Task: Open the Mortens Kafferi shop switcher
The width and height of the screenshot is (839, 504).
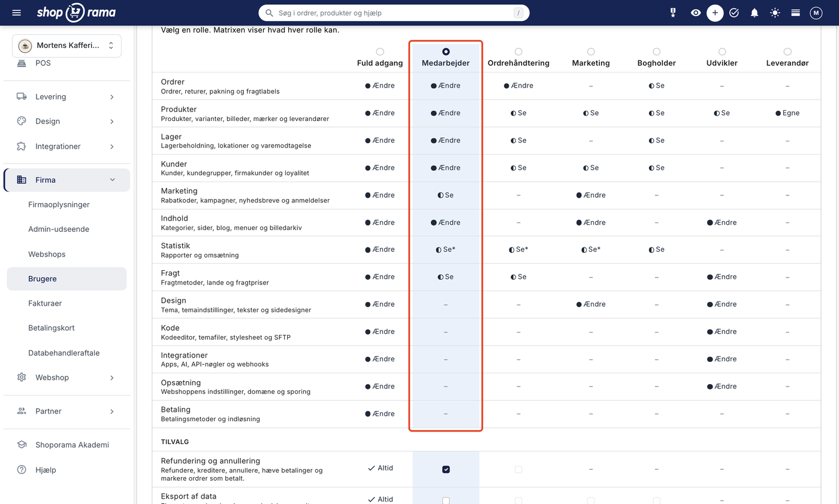Action: [67, 46]
